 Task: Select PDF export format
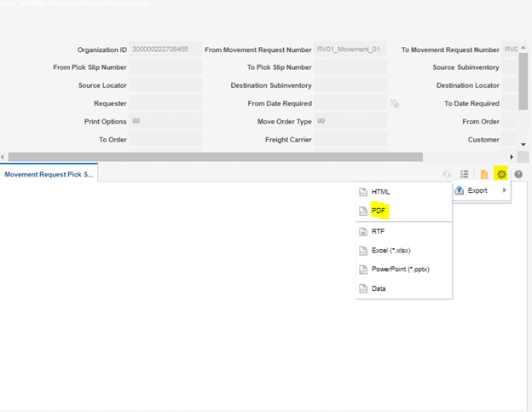(x=379, y=210)
